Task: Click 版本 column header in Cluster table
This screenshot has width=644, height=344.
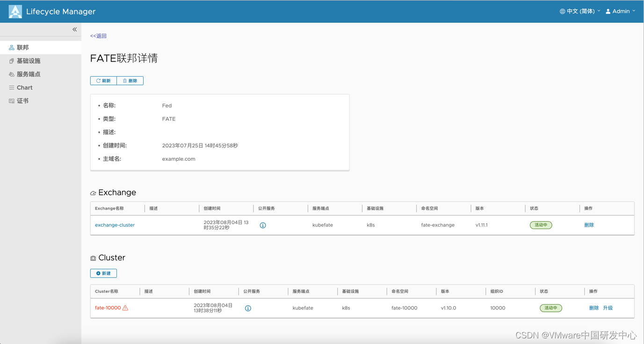Action: coord(445,291)
